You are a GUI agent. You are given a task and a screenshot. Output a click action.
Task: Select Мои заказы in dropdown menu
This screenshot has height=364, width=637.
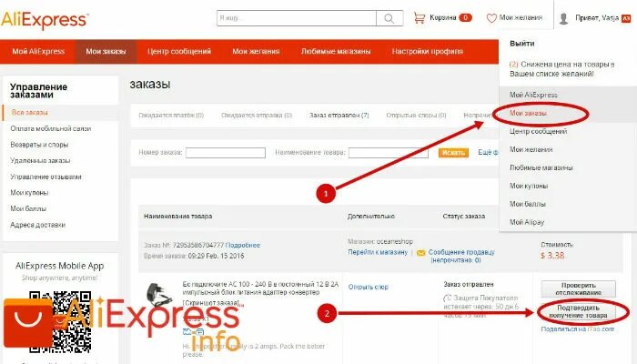tap(528, 113)
